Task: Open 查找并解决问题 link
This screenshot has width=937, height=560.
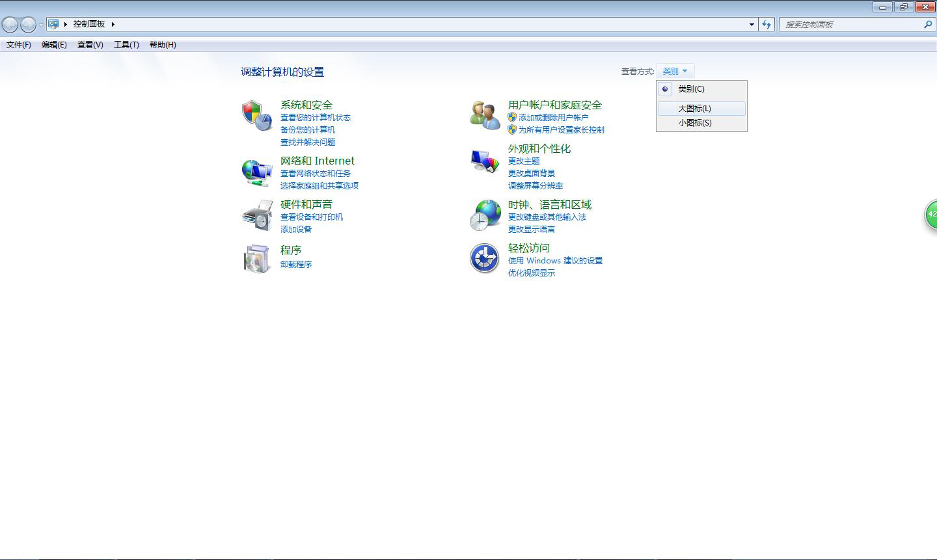Action: tap(308, 142)
